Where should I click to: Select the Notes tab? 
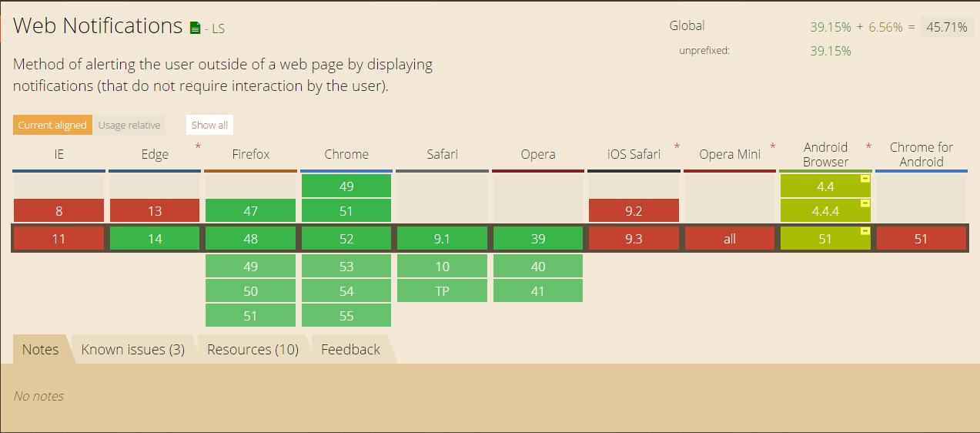click(x=40, y=349)
